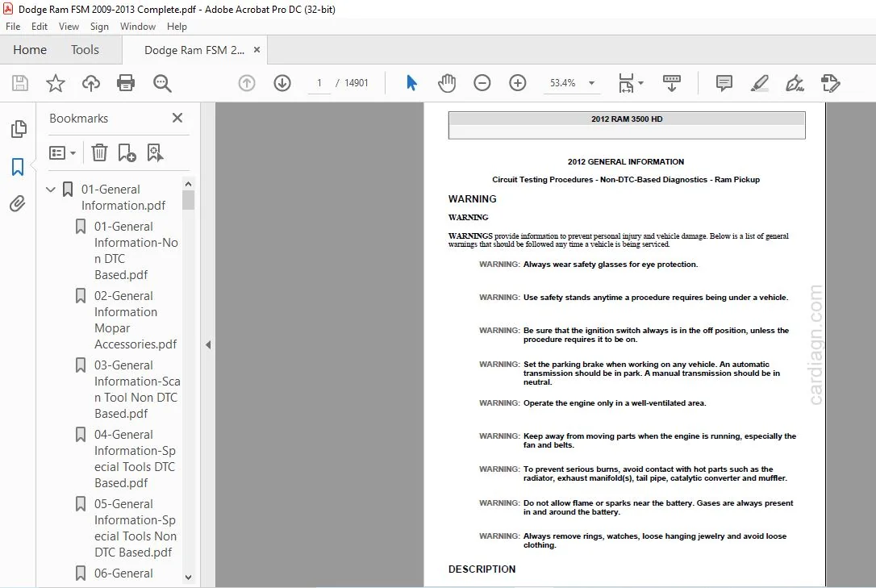The height and width of the screenshot is (588, 876).
Task: Select the Highlight text tool
Action: pyautogui.click(x=759, y=83)
